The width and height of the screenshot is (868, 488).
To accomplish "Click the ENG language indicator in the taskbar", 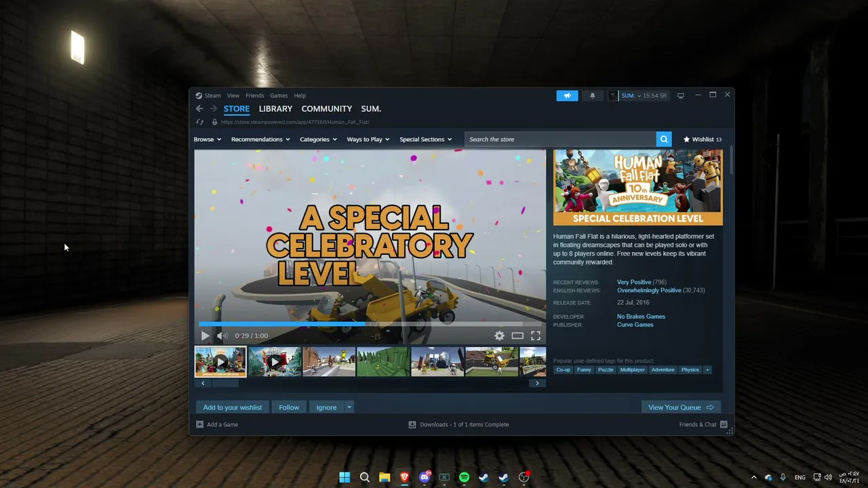I will point(800,477).
